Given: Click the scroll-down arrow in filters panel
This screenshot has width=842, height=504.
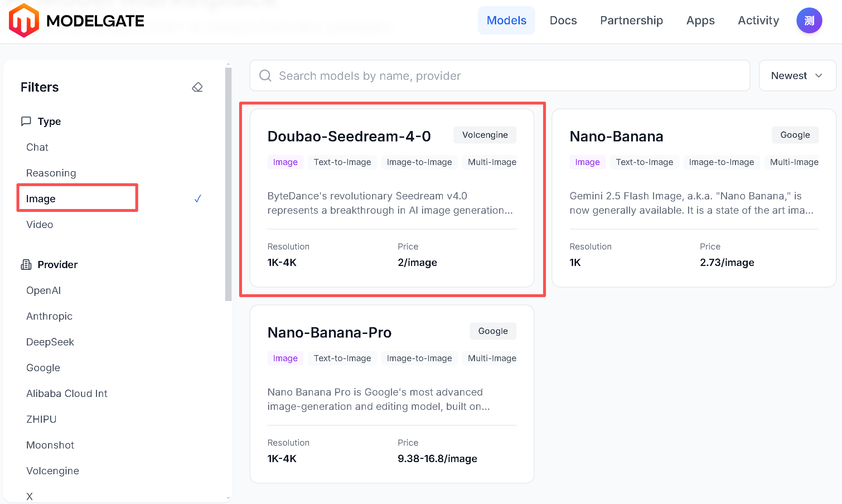Looking at the screenshot, I should [x=228, y=498].
